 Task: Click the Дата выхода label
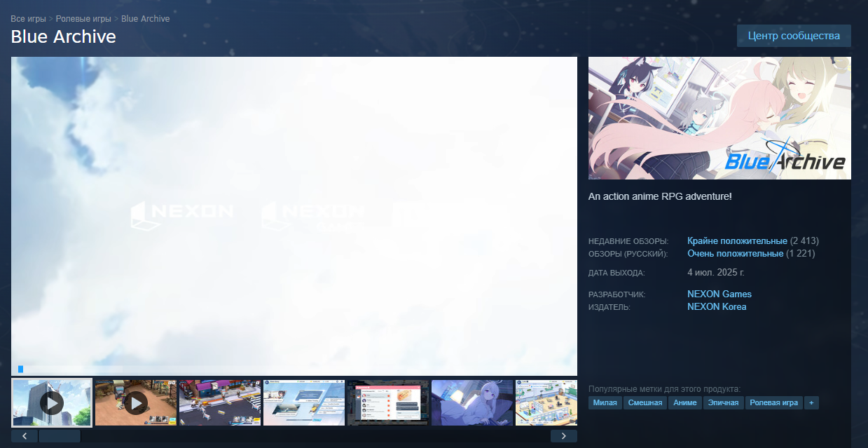616,273
